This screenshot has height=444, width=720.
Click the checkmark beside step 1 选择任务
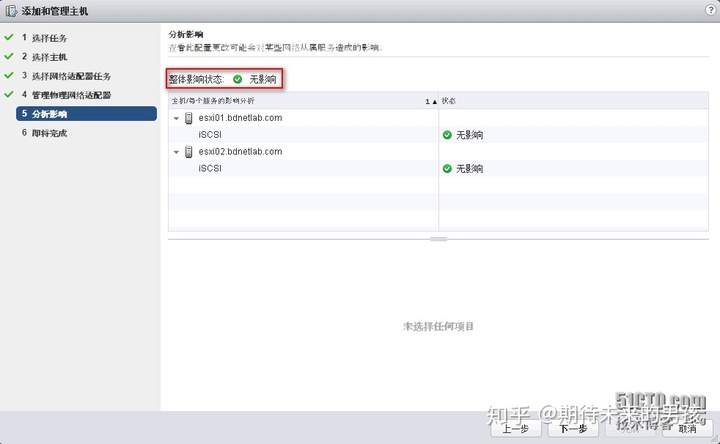click(9, 37)
